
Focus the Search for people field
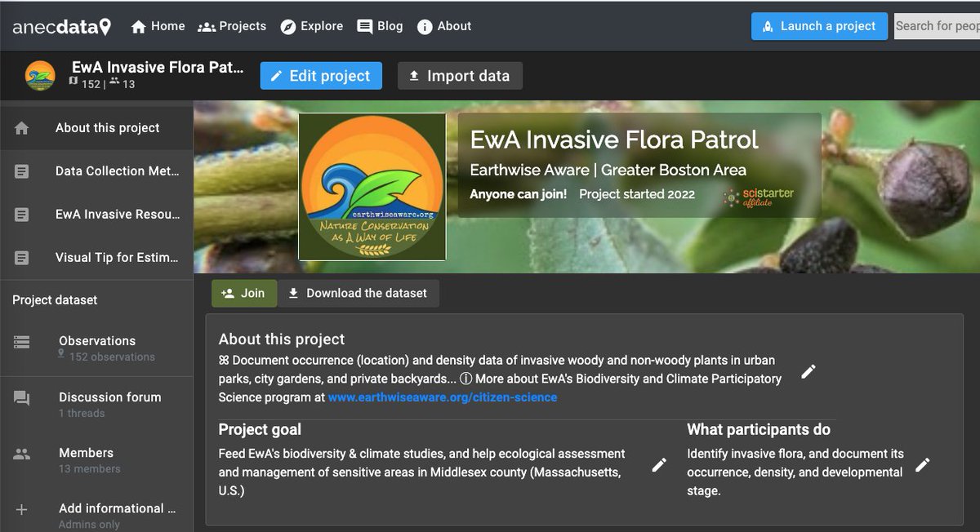click(937, 26)
